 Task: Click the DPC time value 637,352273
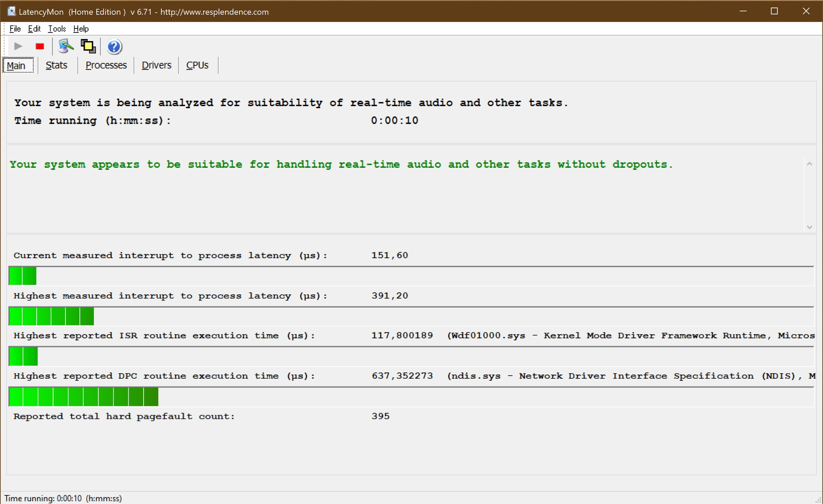point(402,376)
